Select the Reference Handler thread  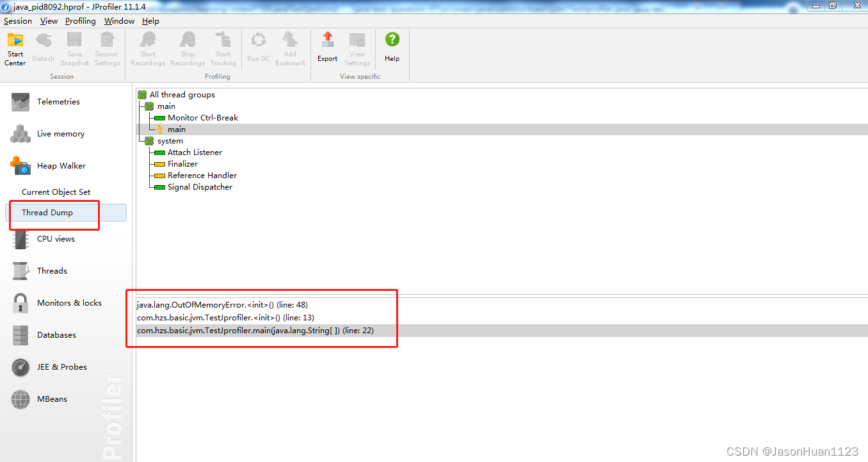(x=202, y=176)
